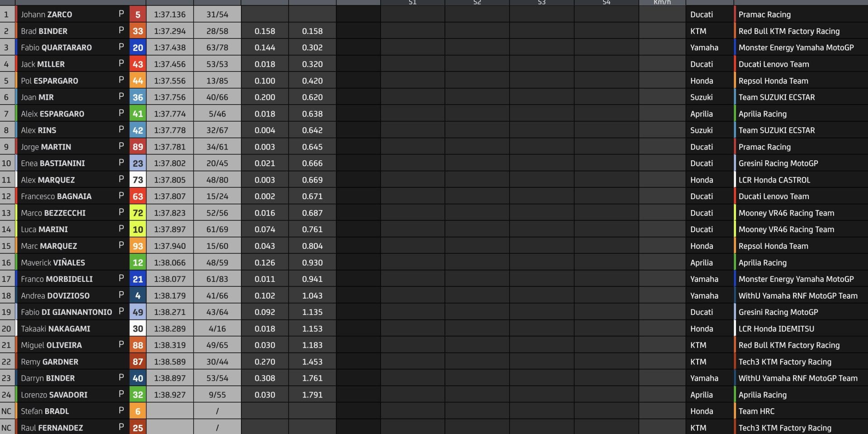The width and height of the screenshot is (868, 434).
Task: Select rider number 43 badge
Action: [x=137, y=64]
